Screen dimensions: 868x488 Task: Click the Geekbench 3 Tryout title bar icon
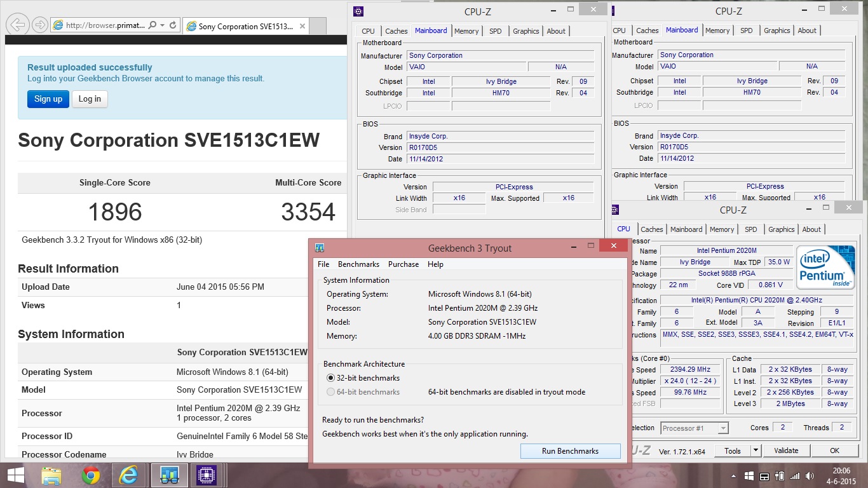tap(320, 248)
